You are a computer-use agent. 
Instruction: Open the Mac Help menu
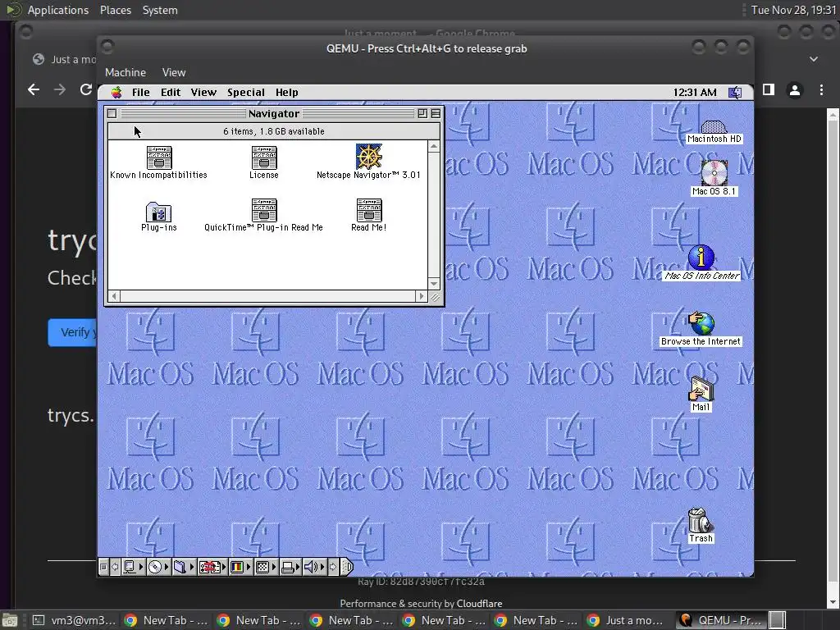click(x=286, y=92)
